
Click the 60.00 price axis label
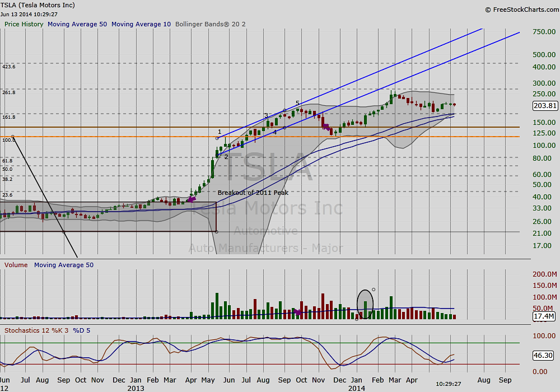point(542,175)
